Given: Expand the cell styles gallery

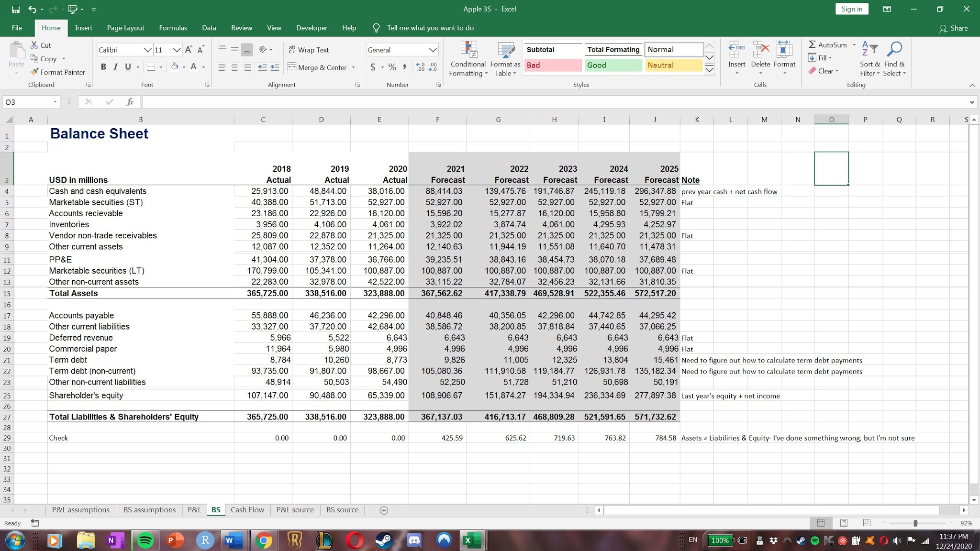Looking at the screenshot, I should click(710, 70).
